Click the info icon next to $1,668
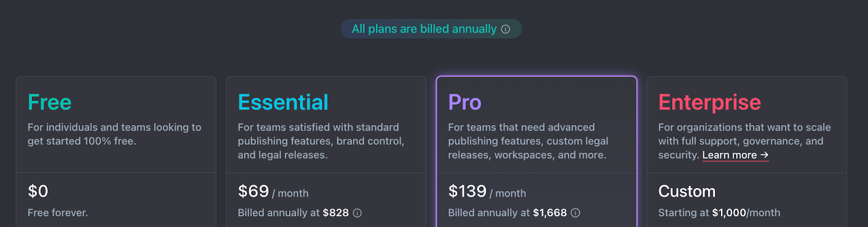 tap(576, 213)
